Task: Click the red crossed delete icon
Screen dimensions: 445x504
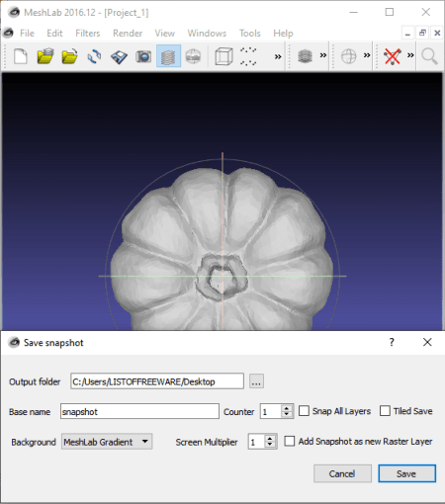Action: coord(393,56)
